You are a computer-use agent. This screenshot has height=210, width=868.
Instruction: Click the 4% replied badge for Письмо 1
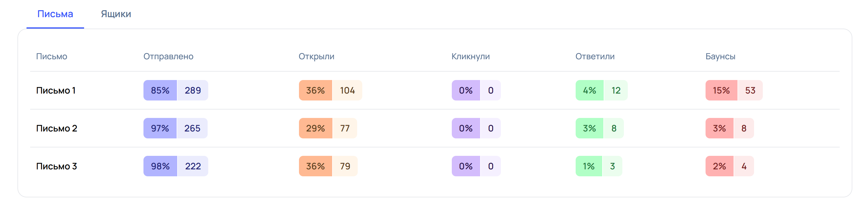[x=590, y=90]
